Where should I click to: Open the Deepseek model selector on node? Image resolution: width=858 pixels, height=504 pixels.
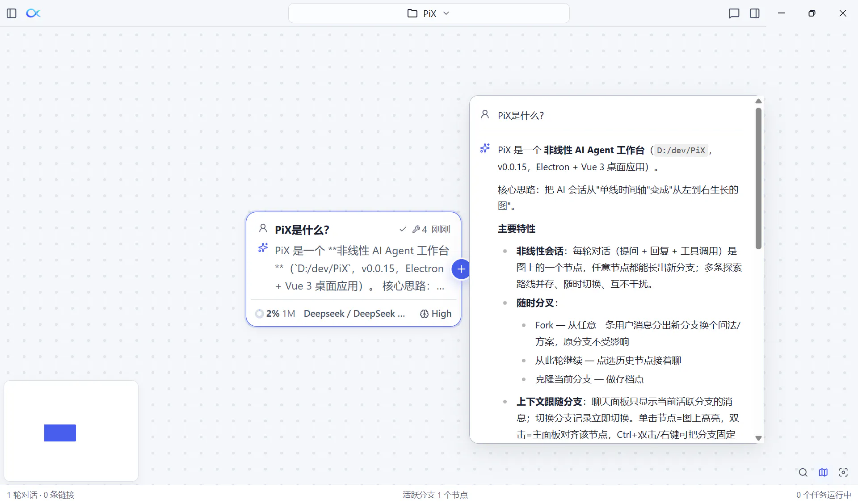[x=354, y=314]
